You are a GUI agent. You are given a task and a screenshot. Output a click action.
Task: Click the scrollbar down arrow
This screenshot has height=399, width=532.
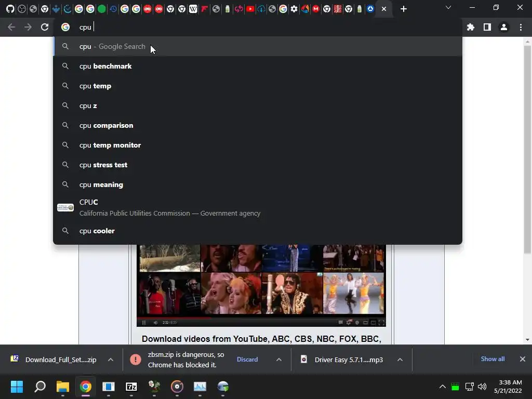pyautogui.click(x=527, y=340)
